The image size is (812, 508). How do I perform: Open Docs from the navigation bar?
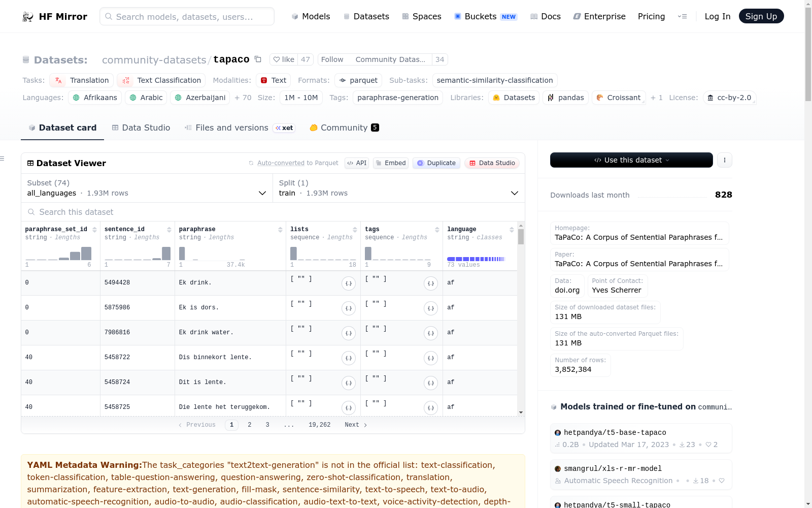546,17
